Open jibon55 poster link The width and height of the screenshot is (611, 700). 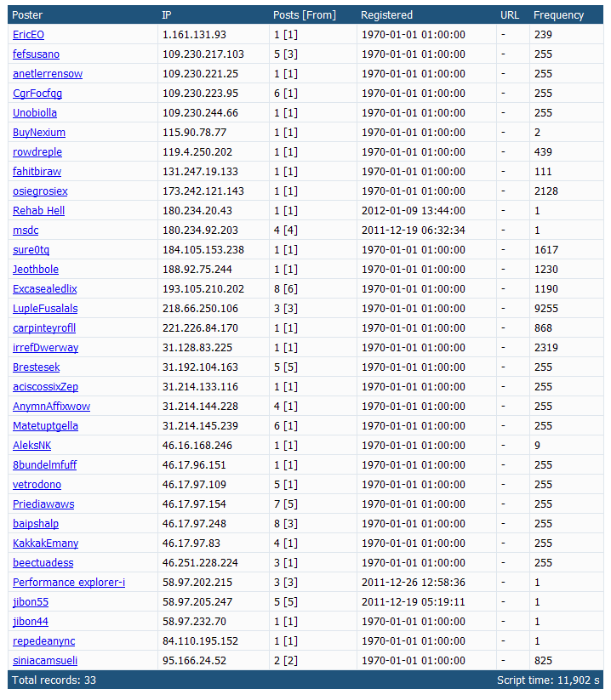[31, 602]
